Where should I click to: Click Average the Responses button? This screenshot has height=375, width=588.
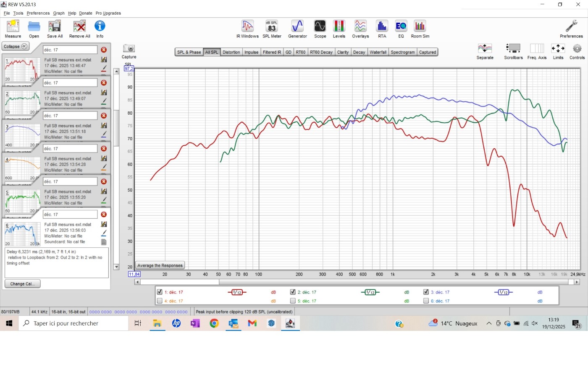pyautogui.click(x=160, y=265)
